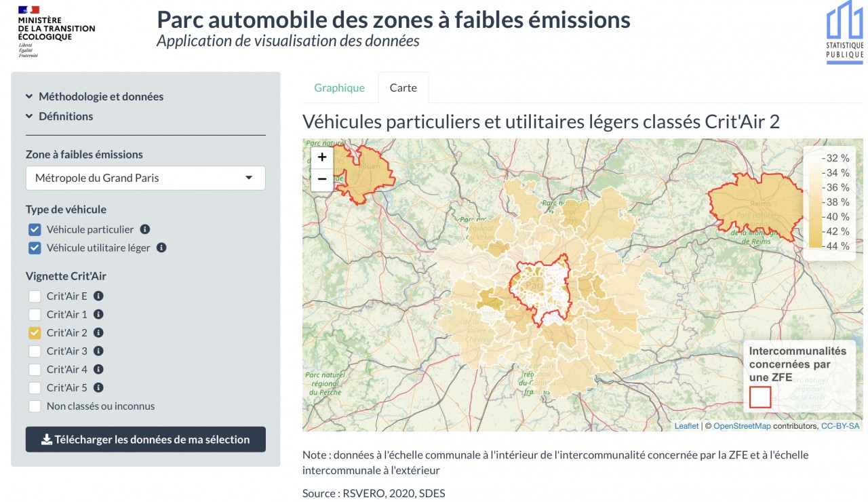Zoom out of the map
This screenshot has height=502, width=868.
coord(321,179)
